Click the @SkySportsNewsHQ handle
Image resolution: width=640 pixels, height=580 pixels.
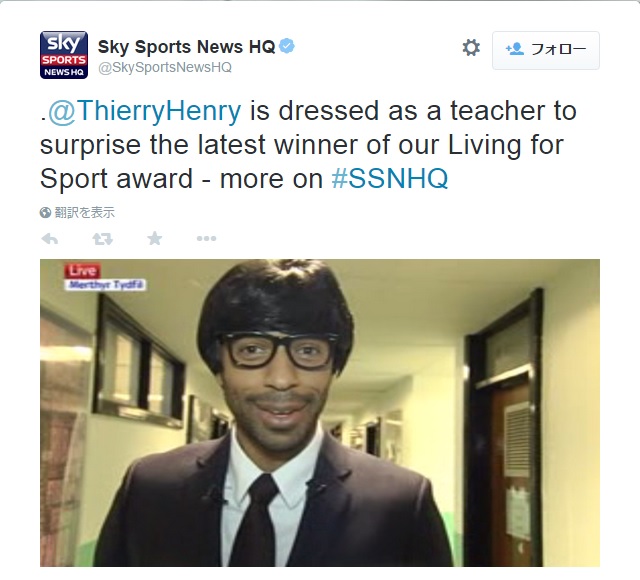click(165, 67)
